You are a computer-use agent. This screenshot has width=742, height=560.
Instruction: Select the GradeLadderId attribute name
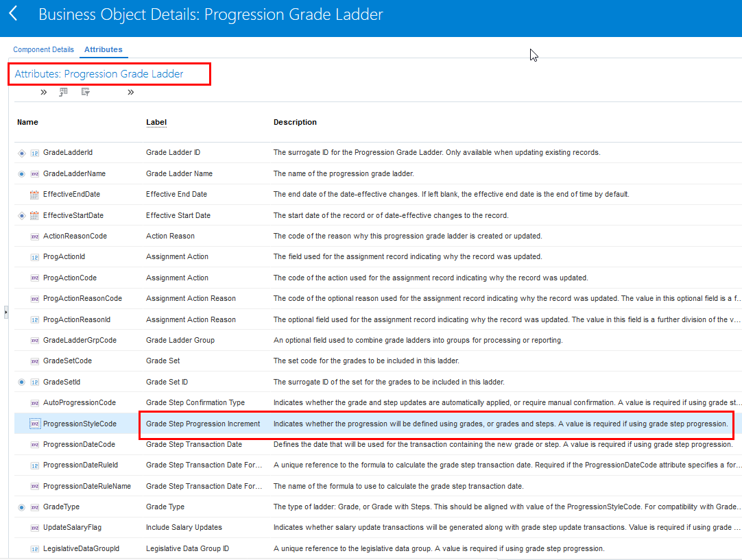[x=68, y=152]
